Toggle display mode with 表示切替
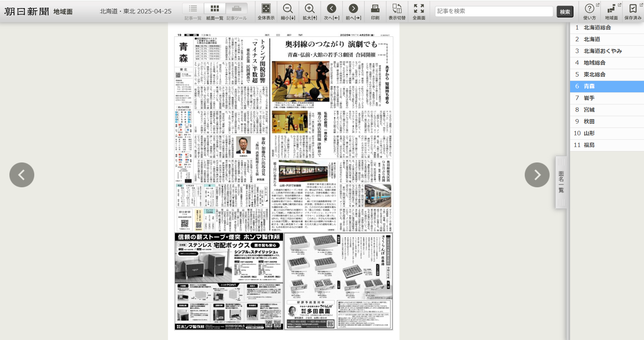The height and width of the screenshot is (340, 644). coord(397,9)
